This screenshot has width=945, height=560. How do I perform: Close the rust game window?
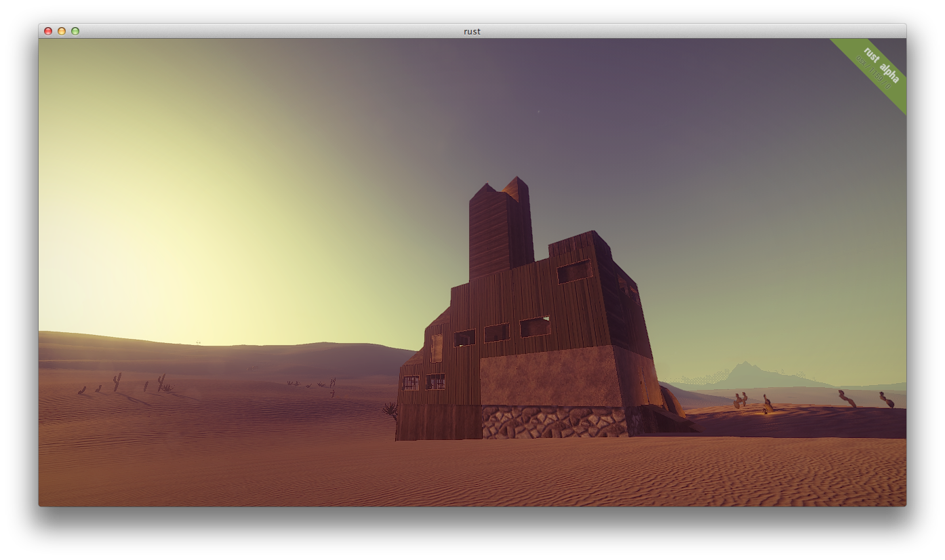[x=48, y=31]
